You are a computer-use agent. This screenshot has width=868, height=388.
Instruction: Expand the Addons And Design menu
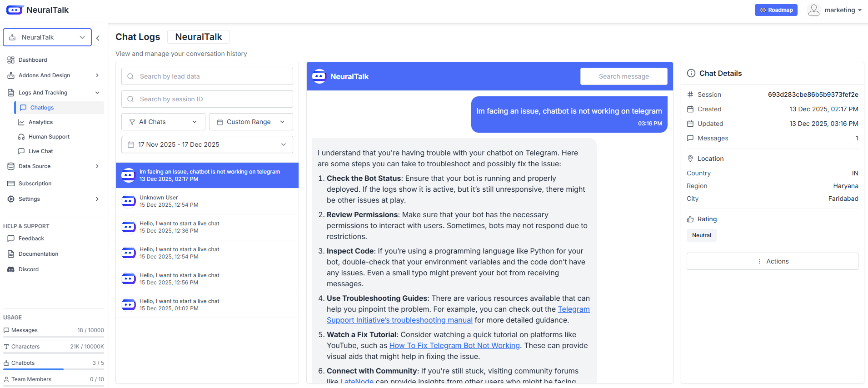tap(54, 75)
